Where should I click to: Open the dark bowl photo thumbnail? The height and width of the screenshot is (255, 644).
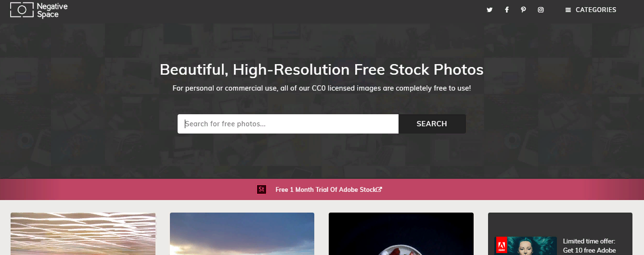(x=401, y=234)
